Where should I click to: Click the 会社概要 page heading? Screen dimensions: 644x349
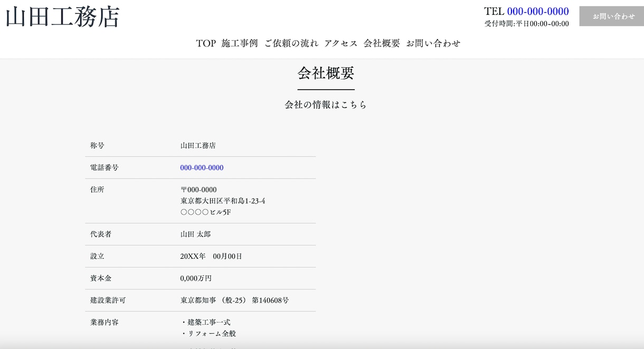pos(326,73)
